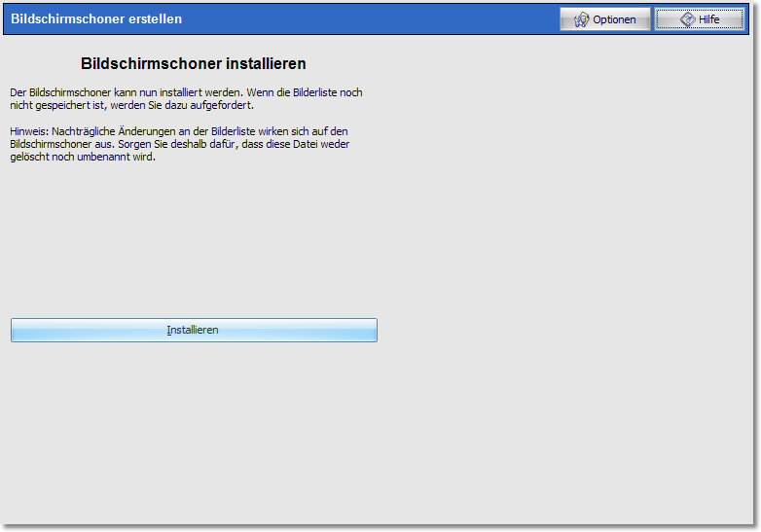Click the 'Optionen' label text
The height and width of the screenshot is (532, 761).
pos(614,19)
